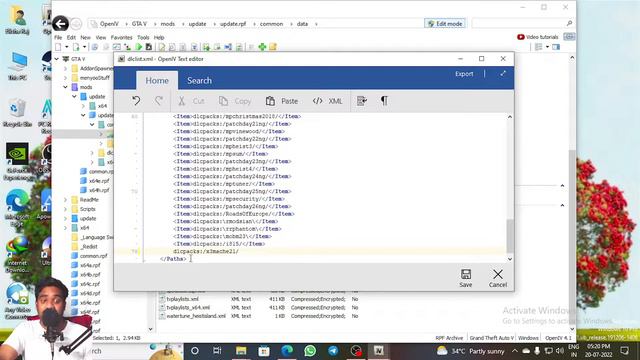
Task: Collapse the update node under mods
Action: (74, 96)
